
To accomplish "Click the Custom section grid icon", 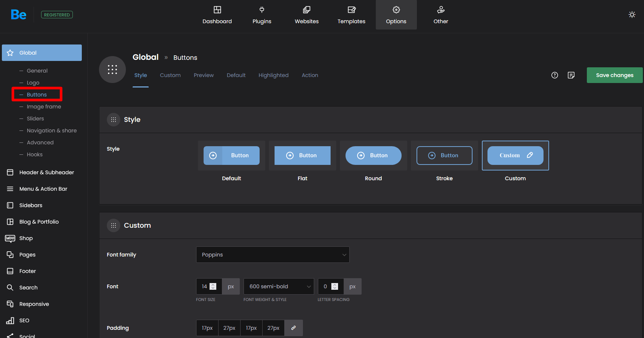I will click(x=114, y=225).
